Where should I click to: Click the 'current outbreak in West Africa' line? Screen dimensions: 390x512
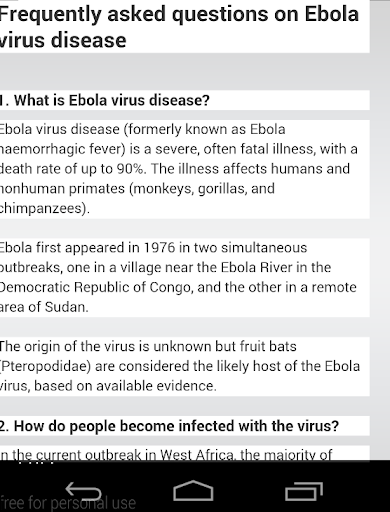[166, 454]
